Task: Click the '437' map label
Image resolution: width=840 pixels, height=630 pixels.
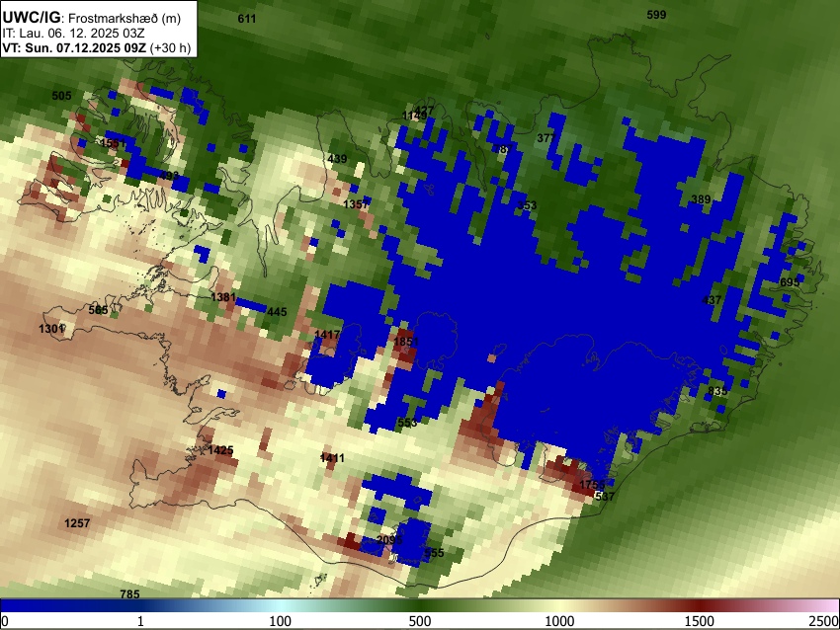Action: (712, 300)
